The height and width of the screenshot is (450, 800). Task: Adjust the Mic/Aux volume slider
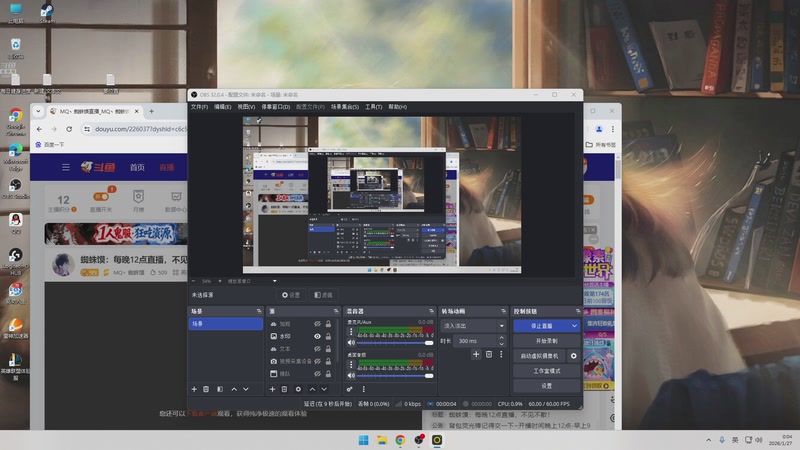point(395,343)
